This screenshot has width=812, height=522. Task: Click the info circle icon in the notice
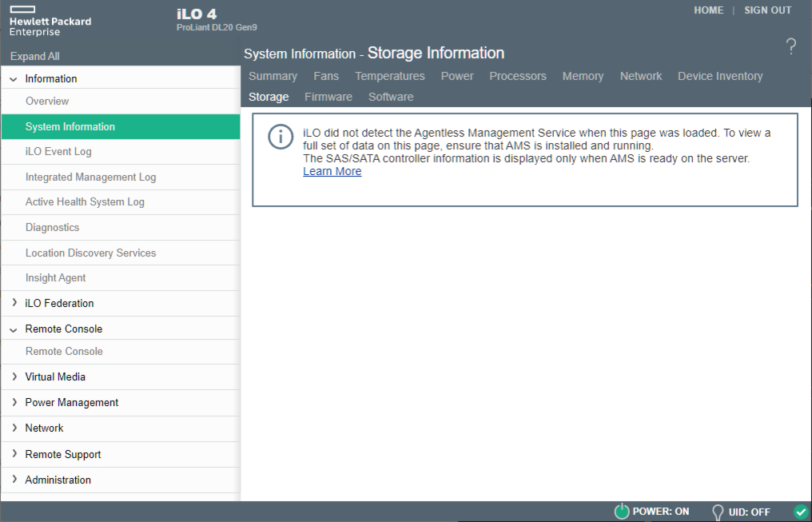tap(281, 137)
